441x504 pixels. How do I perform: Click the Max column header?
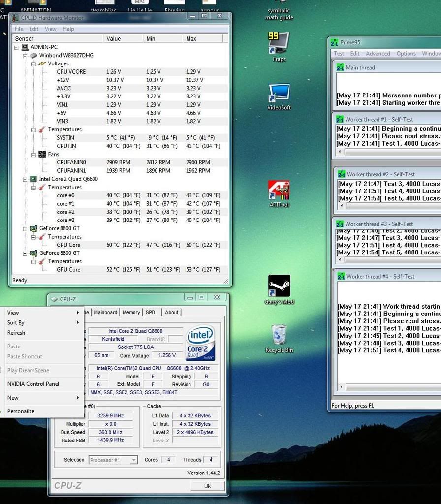tap(202, 38)
